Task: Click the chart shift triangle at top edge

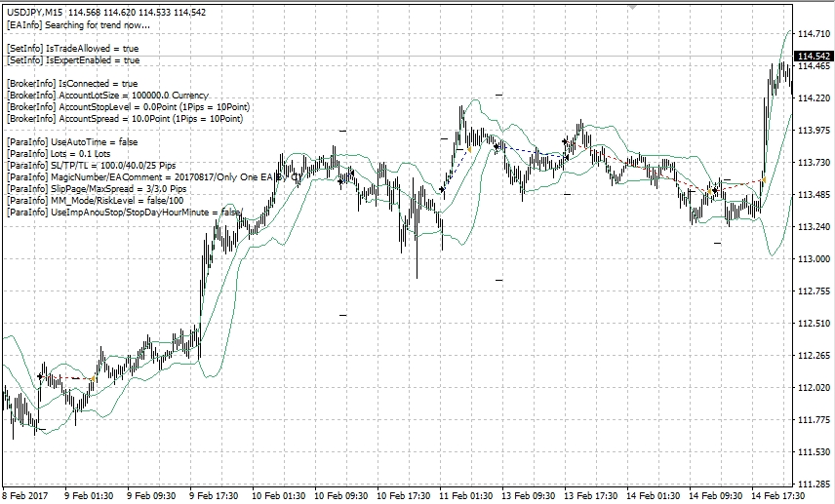Action: [632, 7]
